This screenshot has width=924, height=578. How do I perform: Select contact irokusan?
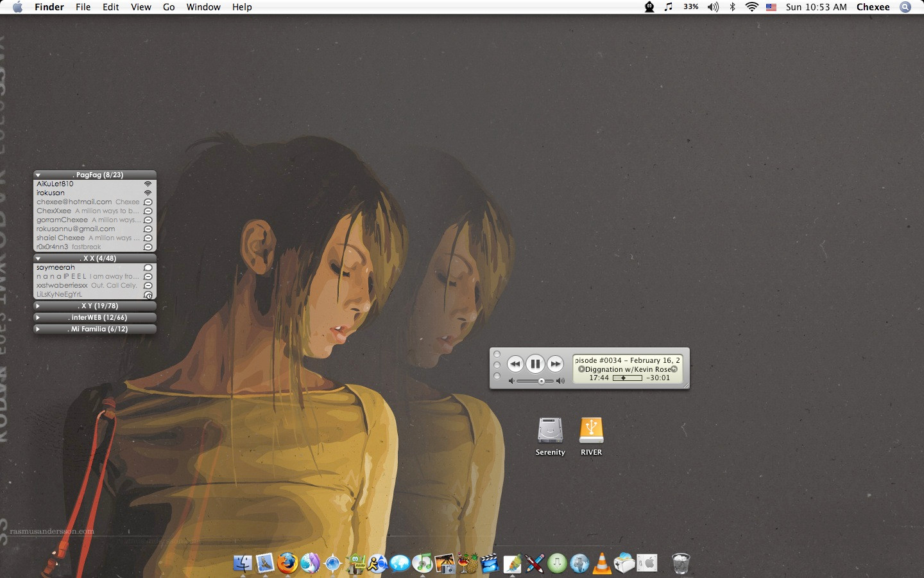pos(94,193)
